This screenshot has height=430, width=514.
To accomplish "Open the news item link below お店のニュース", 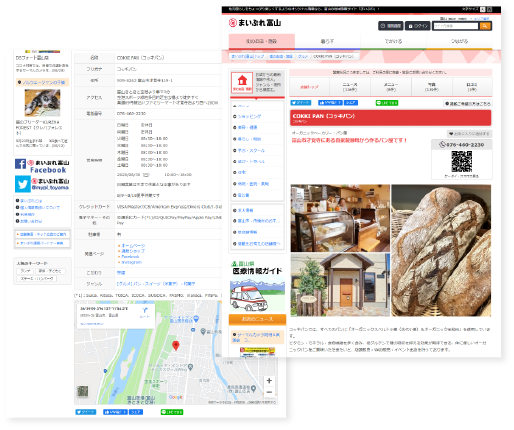I will click(x=257, y=337).
